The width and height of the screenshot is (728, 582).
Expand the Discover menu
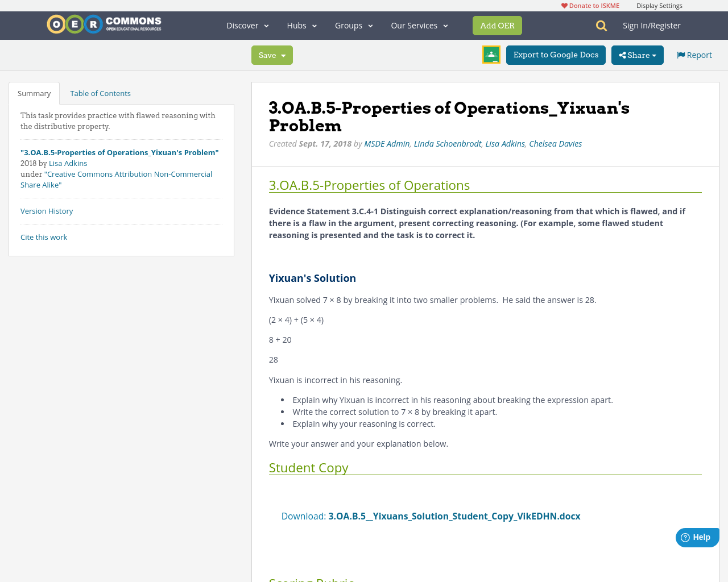tap(247, 25)
